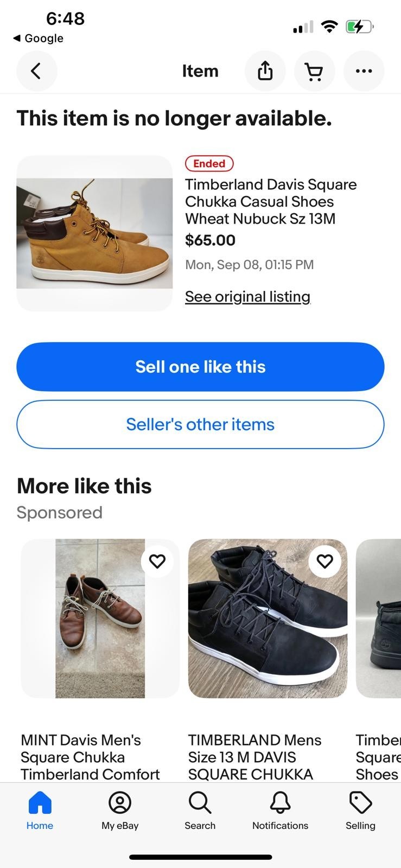The image size is (401, 868).
Task: Open the See original listing link
Action: pos(247,297)
